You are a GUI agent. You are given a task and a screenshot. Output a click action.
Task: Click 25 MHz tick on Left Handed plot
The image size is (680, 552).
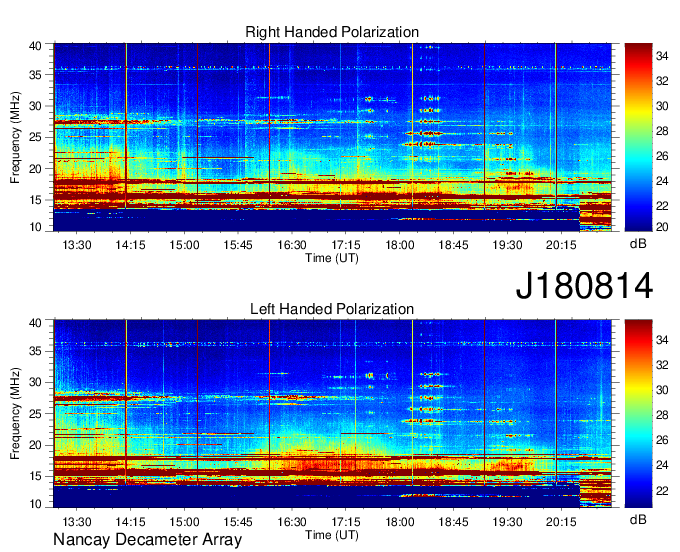click(x=35, y=414)
